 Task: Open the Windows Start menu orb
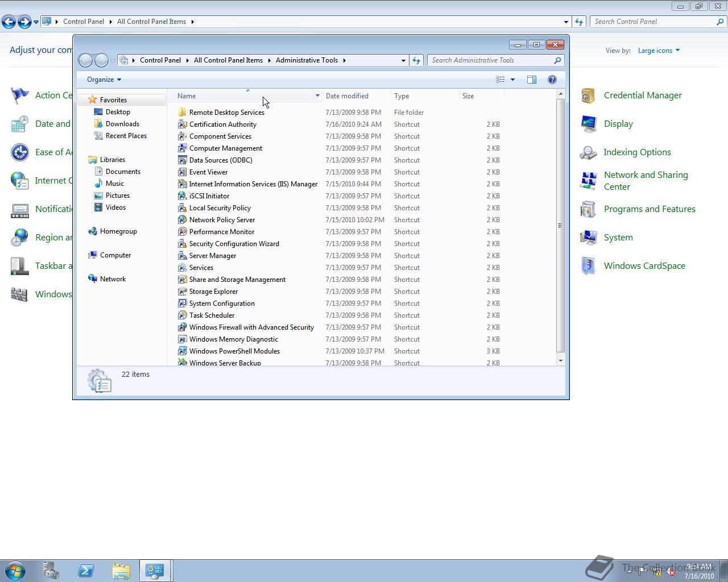[15, 571]
